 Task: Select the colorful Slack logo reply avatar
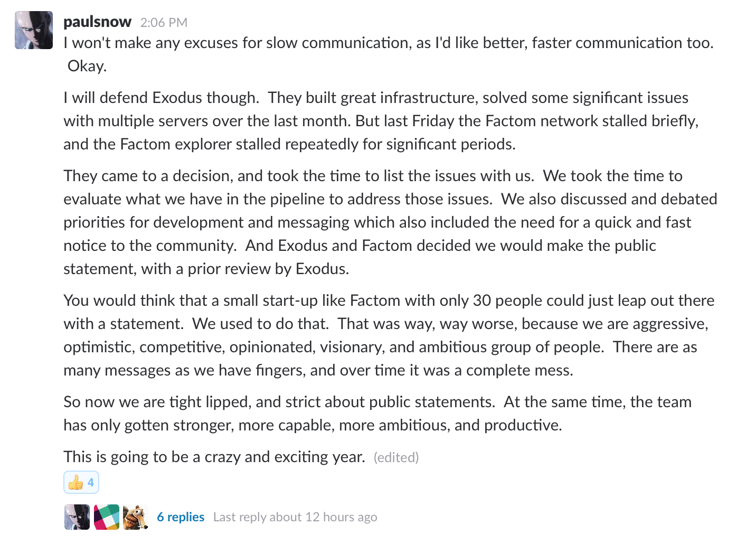click(x=107, y=517)
